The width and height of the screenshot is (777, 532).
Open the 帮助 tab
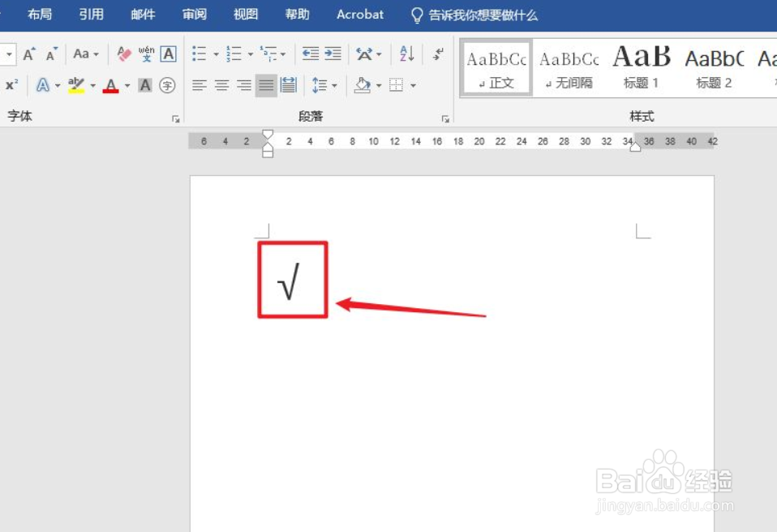298,15
